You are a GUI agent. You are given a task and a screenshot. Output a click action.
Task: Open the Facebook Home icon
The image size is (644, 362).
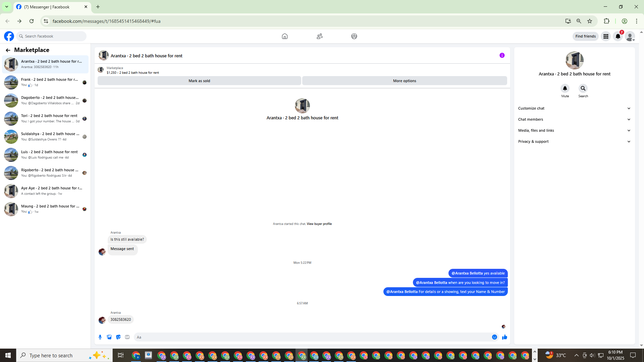(285, 36)
